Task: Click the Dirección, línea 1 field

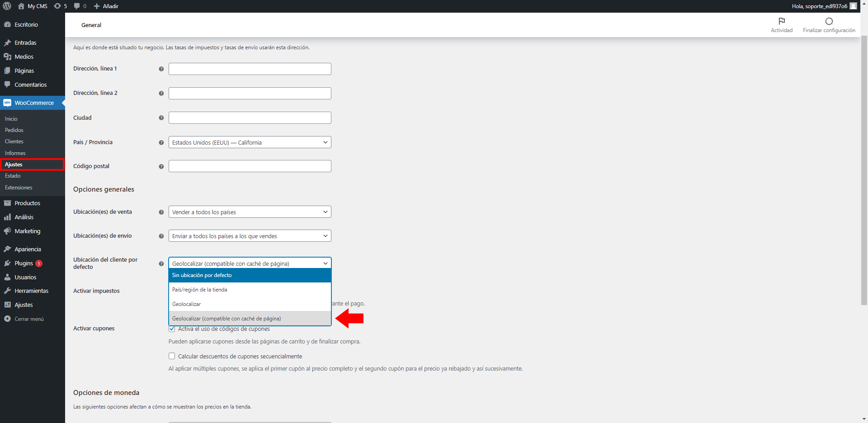Action: coord(250,69)
